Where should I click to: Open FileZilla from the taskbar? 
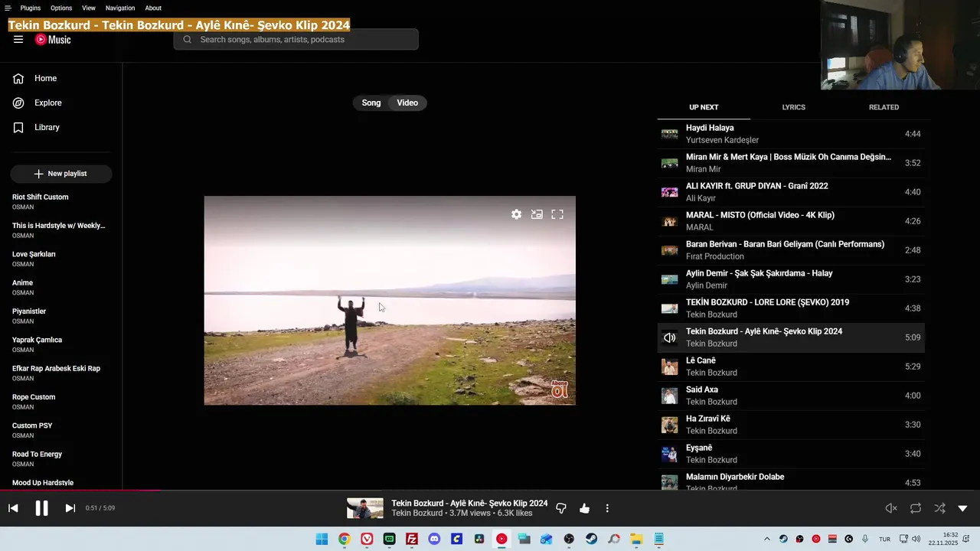click(x=412, y=539)
